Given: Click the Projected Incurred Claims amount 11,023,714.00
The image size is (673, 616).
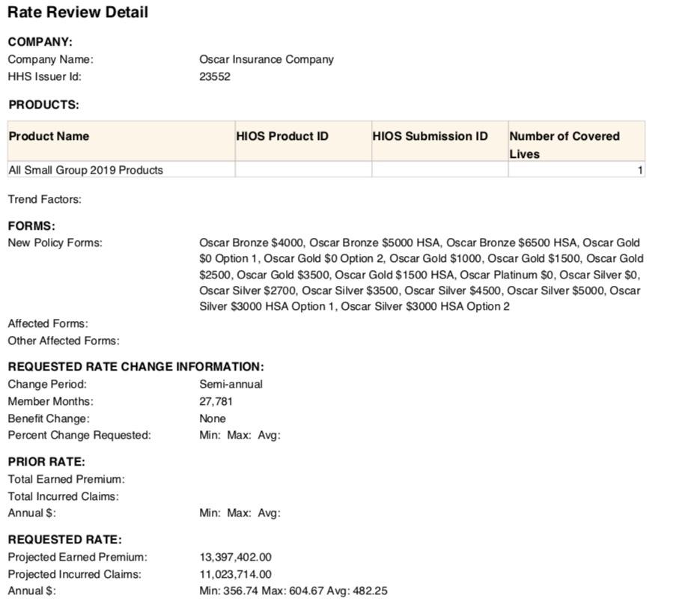Looking at the screenshot, I should point(235,574).
